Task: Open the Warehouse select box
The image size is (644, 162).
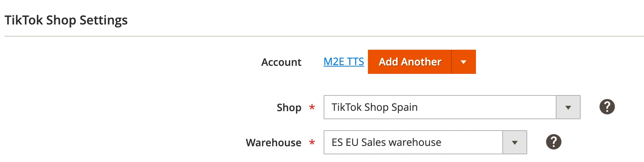Action: tap(413, 142)
